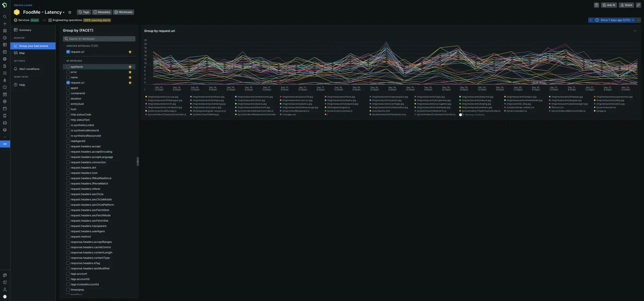Click the Search 47 attributes field
This screenshot has height=301, width=644.
tap(99, 39)
